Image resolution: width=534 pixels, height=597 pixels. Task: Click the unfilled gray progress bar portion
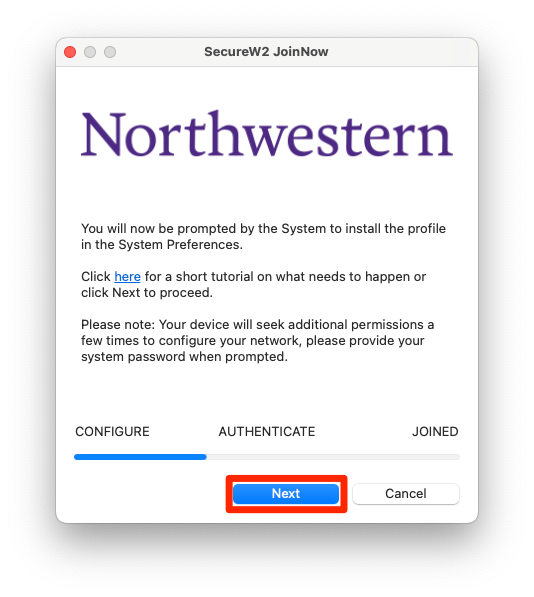(333, 457)
